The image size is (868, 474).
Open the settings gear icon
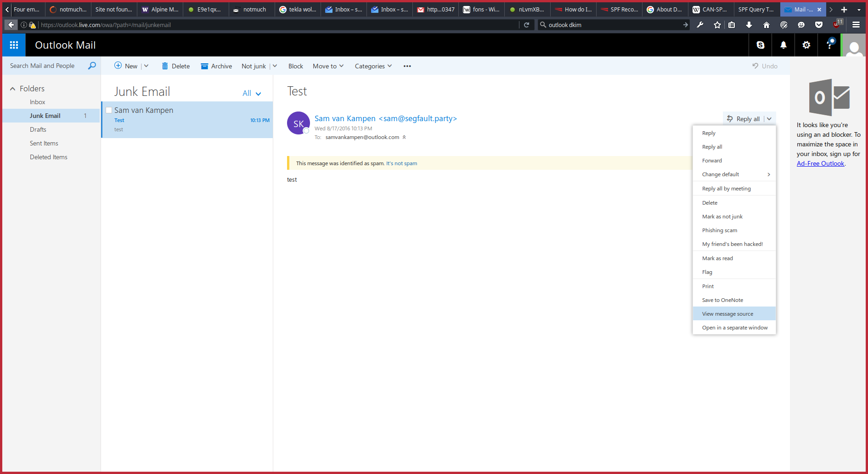(806, 45)
